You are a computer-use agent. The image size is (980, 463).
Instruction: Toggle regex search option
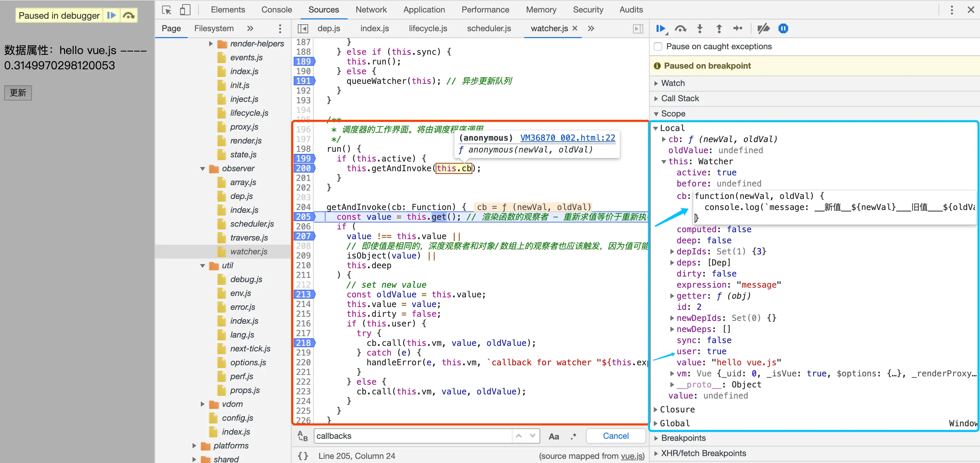click(x=573, y=436)
